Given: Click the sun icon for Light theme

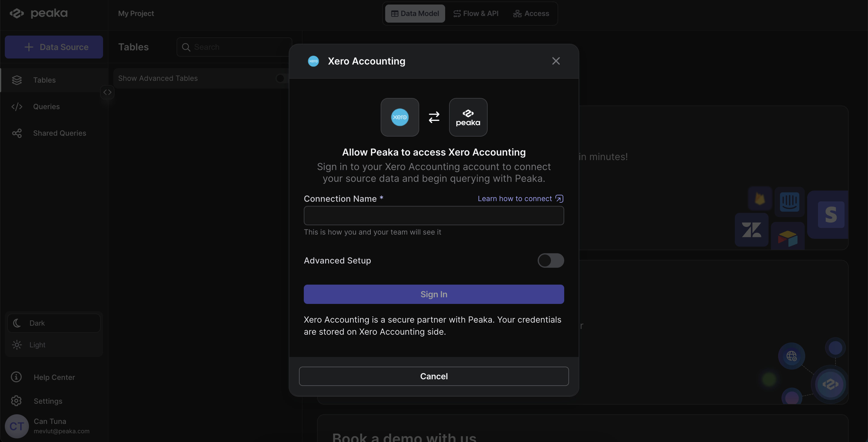Looking at the screenshot, I should (x=17, y=345).
